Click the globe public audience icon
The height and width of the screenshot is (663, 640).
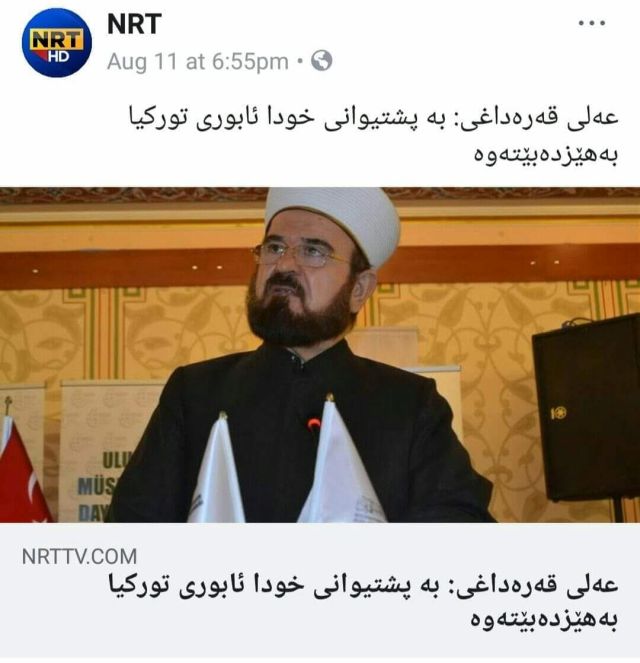point(321,61)
